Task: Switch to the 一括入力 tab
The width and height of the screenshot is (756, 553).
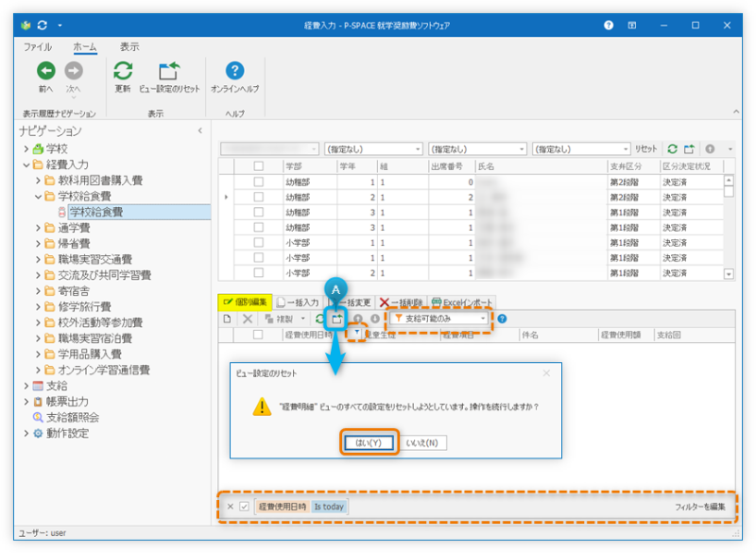Action: point(299,302)
